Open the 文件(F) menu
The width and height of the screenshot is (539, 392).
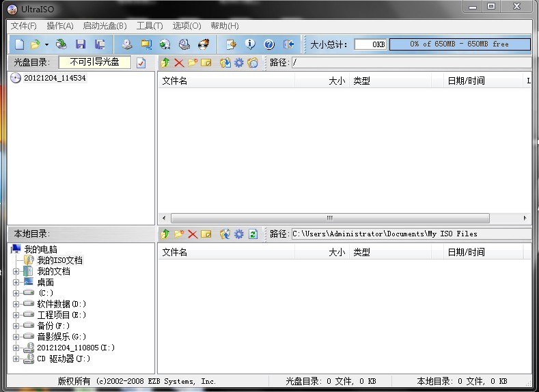pos(23,26)
